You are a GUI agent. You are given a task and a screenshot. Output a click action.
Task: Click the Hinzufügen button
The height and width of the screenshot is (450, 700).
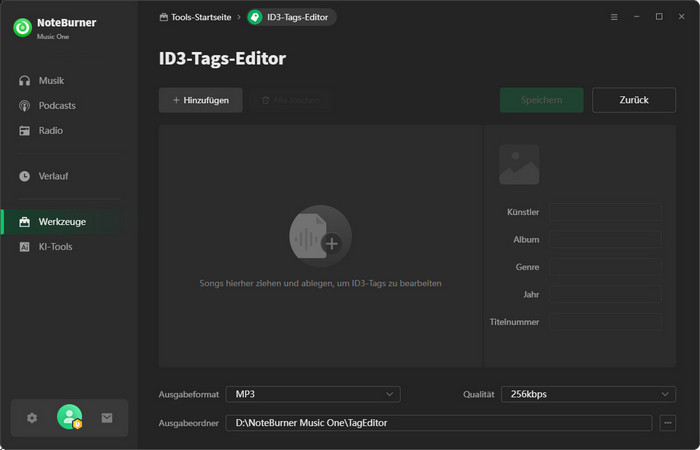(x=200, y=100)
